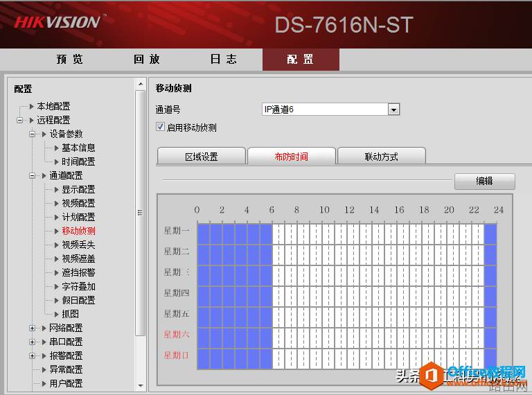The width and height of the screenshot is (532, 395).
Task: Click the 星期二 schedule row bar
Action: 347,255
